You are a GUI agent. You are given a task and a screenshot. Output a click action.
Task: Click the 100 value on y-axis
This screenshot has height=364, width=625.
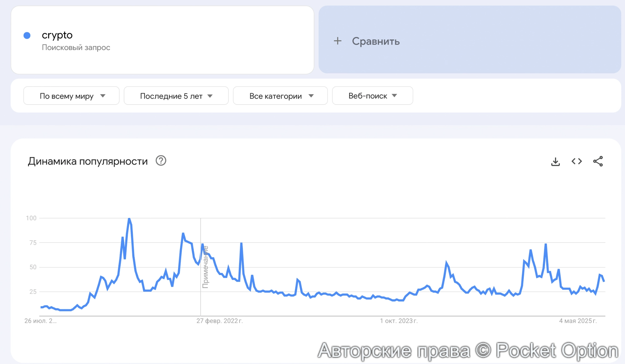31,218
